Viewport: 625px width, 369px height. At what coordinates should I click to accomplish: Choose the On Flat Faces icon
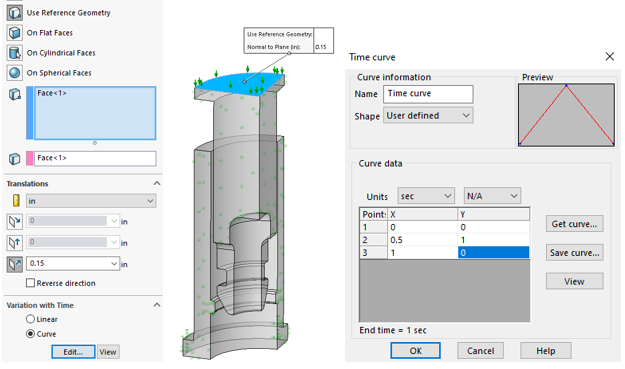tap(15, 33)
